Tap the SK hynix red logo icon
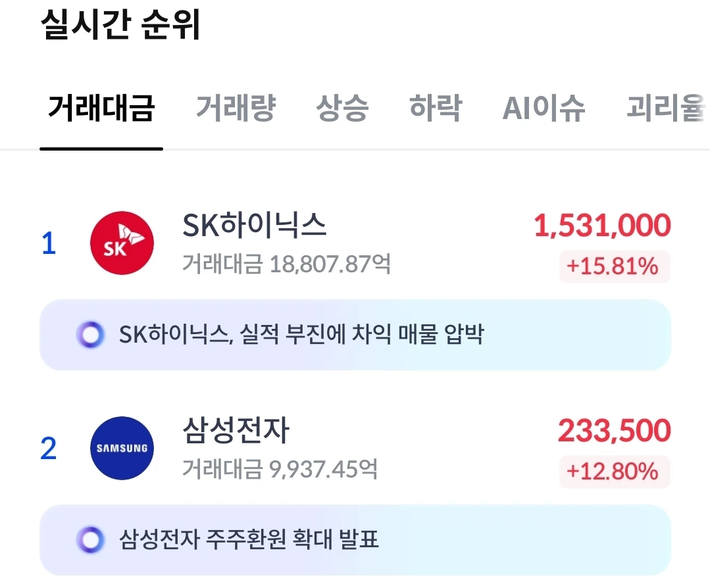Image resolution: width=710 pixels, height=588 pixels. [122, 243]
